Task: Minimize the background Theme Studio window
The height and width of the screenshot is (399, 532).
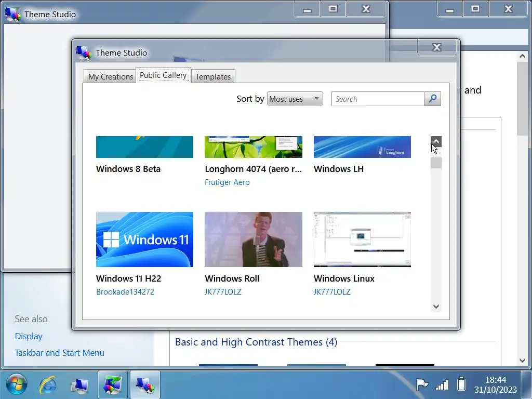Action: [x=308, y=9]
